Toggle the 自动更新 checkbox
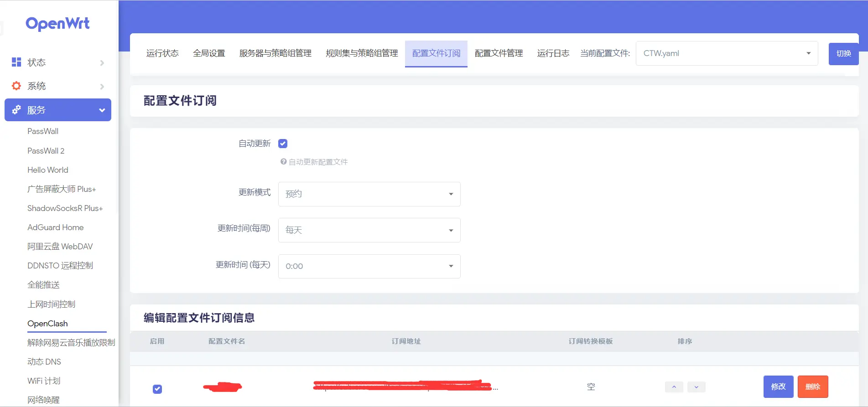Viewport: 868px width, 407px height. [283, 144]
